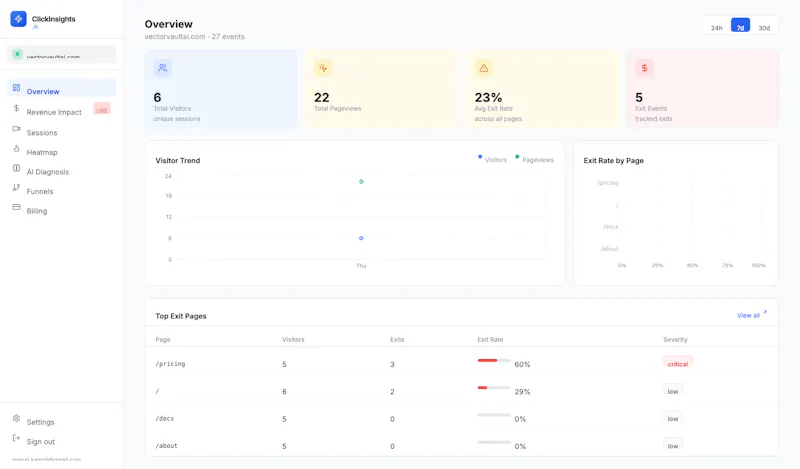Click the Top Exit Pages heading
The height and width of the screenshot is (469, 800).
point(181,316)
